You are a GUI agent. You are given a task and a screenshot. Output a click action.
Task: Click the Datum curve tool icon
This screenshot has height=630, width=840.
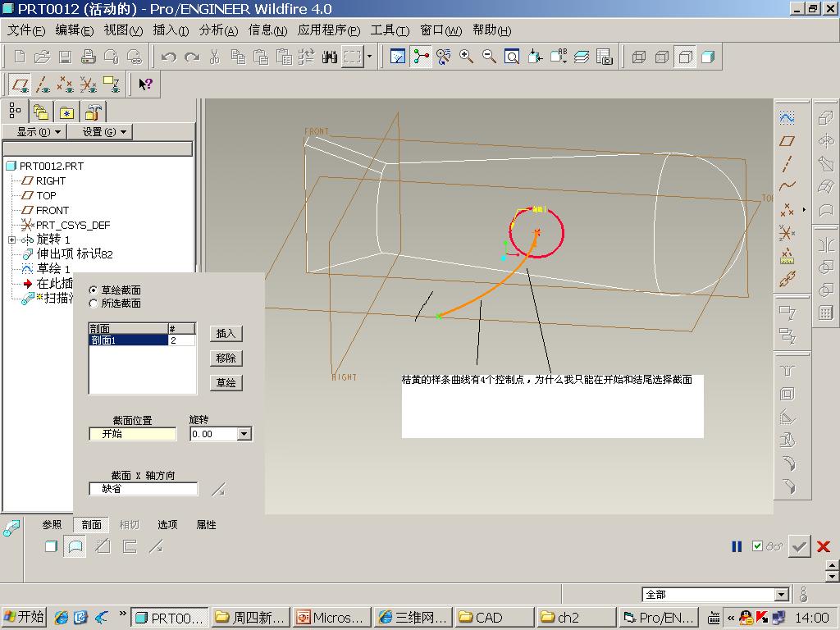[787, 186]
